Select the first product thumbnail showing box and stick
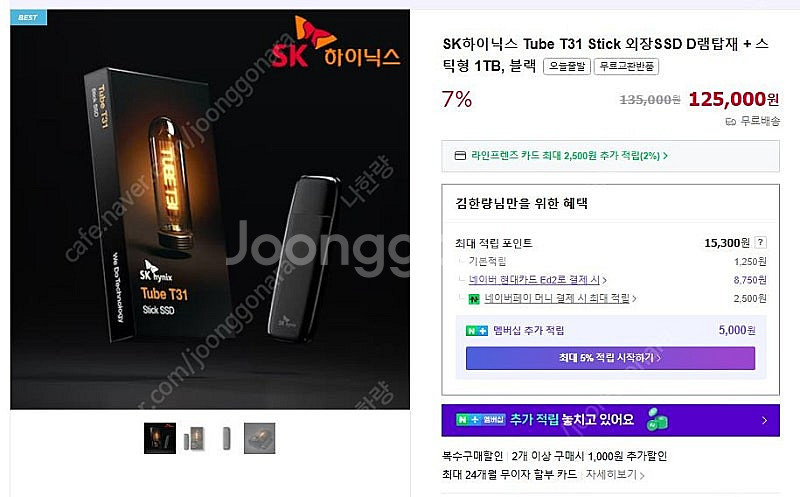This screenshot has height=497, width=800. [160, 438]
